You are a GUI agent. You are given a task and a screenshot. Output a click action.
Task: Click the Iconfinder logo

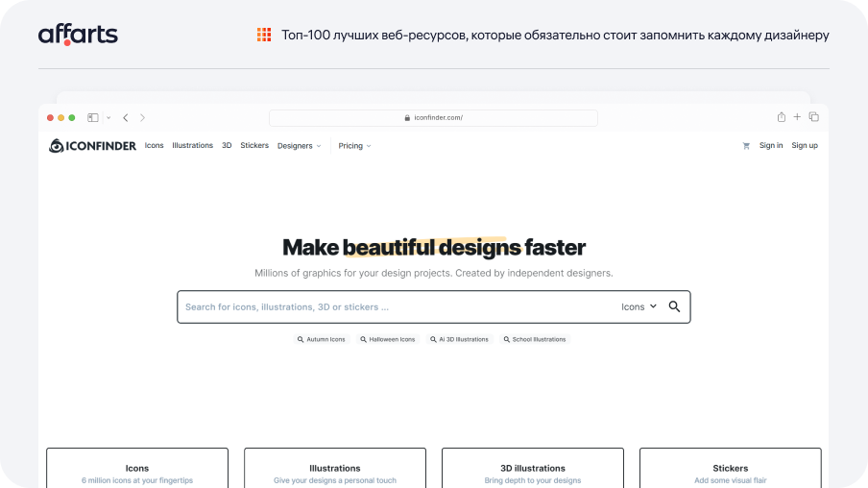92,146
